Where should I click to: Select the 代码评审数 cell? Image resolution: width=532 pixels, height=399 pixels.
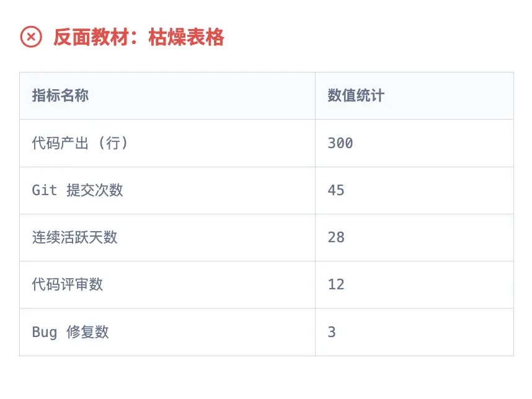click(x=68, y=284)
